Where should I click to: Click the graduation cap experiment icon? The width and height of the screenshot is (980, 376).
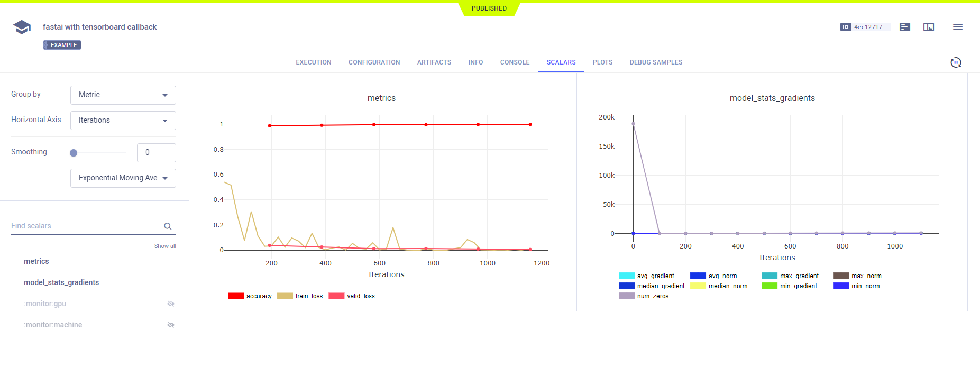pyautogui.click(x=22, y=27)
